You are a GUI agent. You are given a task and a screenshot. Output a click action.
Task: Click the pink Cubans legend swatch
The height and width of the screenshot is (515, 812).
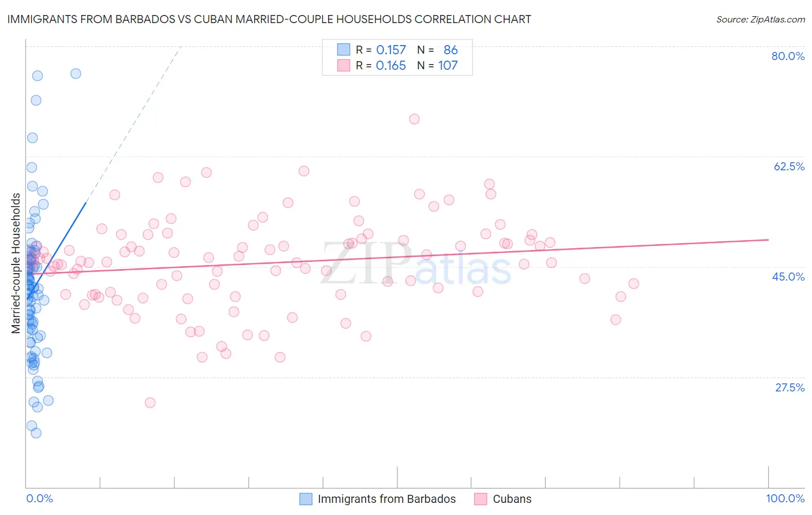coord(481,499)
